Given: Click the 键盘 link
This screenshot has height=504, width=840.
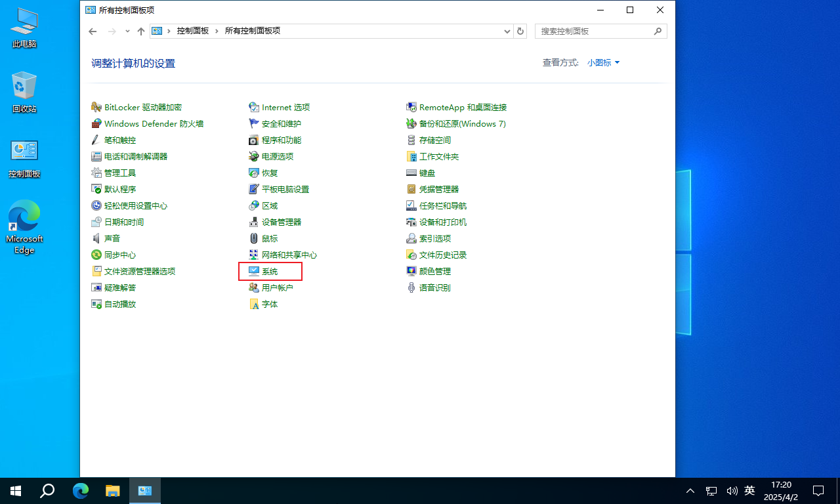Looking at the screenshot, I should 427,173.
